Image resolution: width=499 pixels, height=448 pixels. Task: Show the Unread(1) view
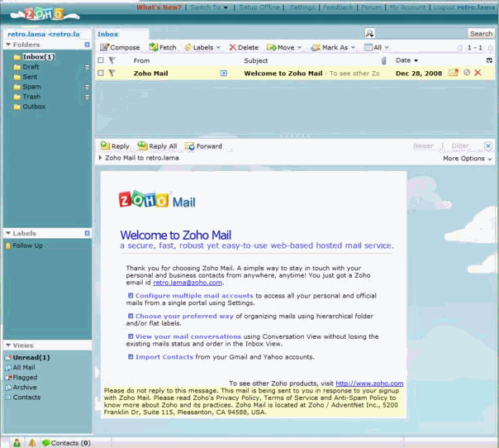click(31, 357)
